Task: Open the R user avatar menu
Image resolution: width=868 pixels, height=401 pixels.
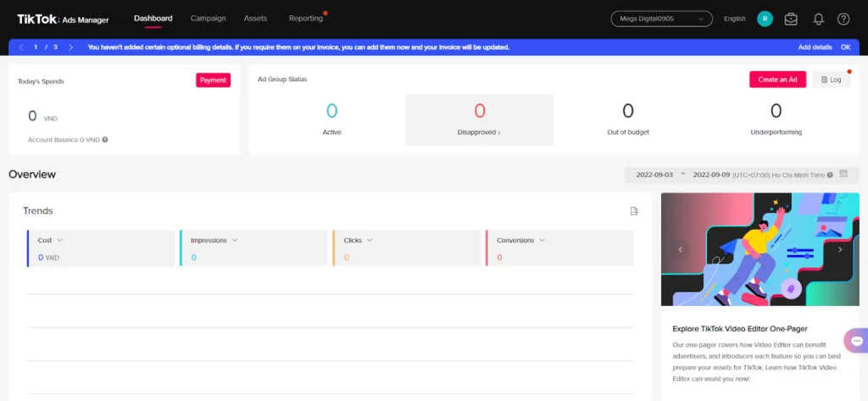Action: (765, 19)
